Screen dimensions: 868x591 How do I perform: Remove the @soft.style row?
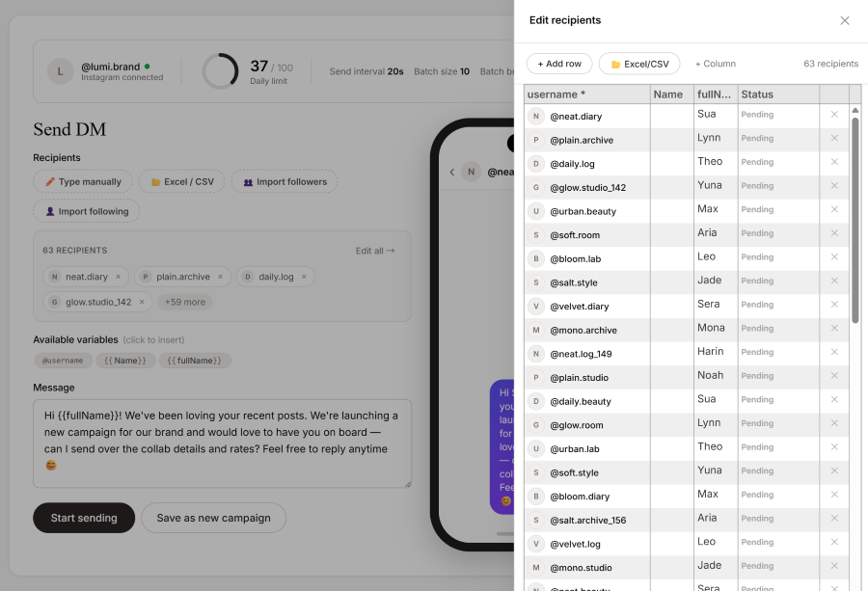(x=834, y=471)
